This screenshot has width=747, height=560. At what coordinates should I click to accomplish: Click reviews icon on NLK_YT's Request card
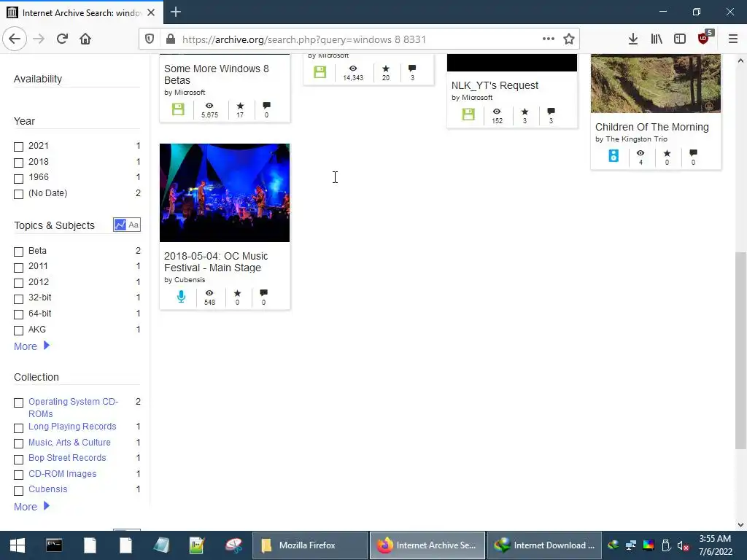(551, 112)
